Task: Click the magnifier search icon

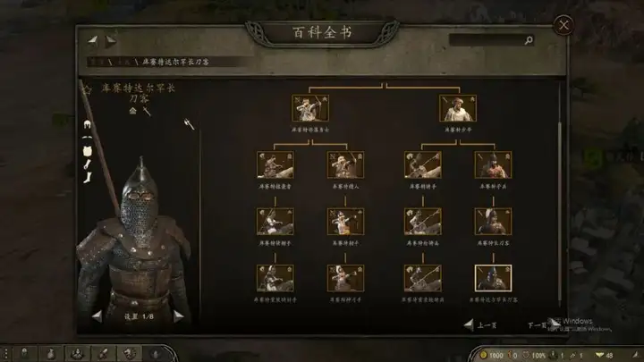Action: click(x=529, y=40)
